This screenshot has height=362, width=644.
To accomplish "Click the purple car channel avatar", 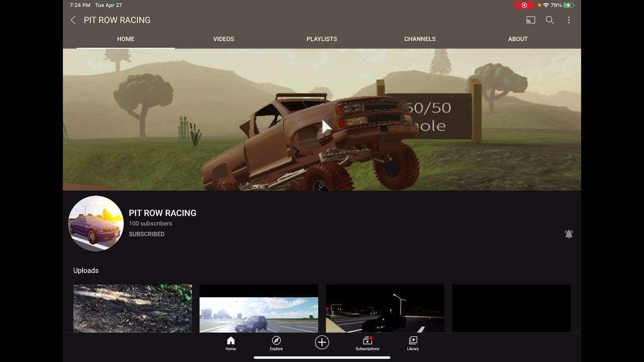I will click(96, 224).
